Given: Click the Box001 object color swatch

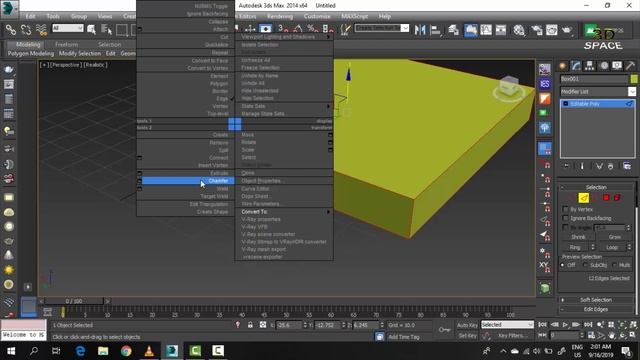Looking at the screenshot, I should (633, 79).
